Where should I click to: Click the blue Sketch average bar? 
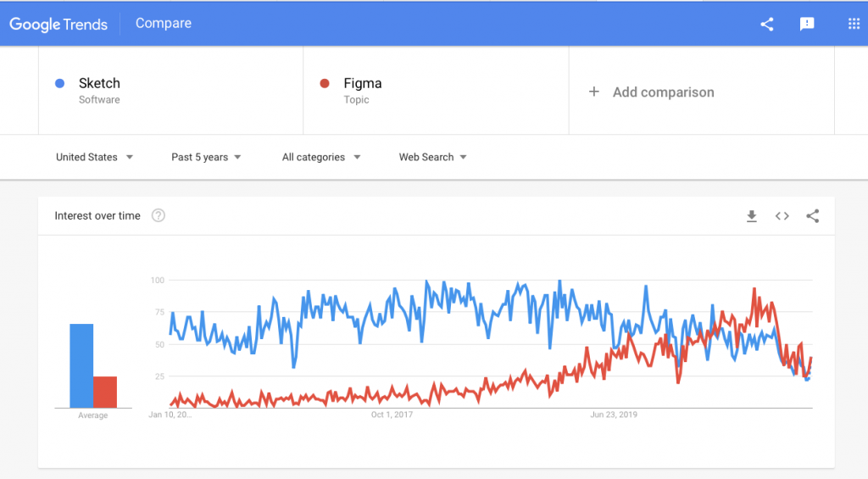click(x=81, y=366)
